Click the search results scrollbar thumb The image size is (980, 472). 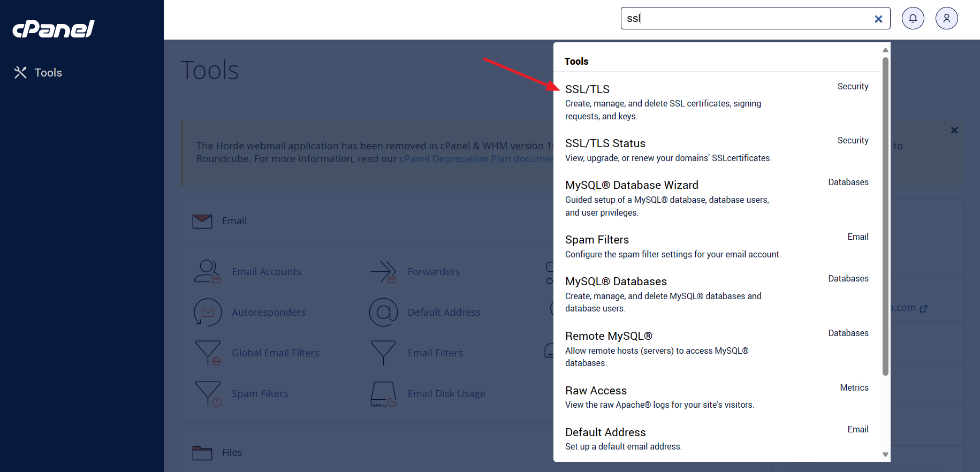885,215
